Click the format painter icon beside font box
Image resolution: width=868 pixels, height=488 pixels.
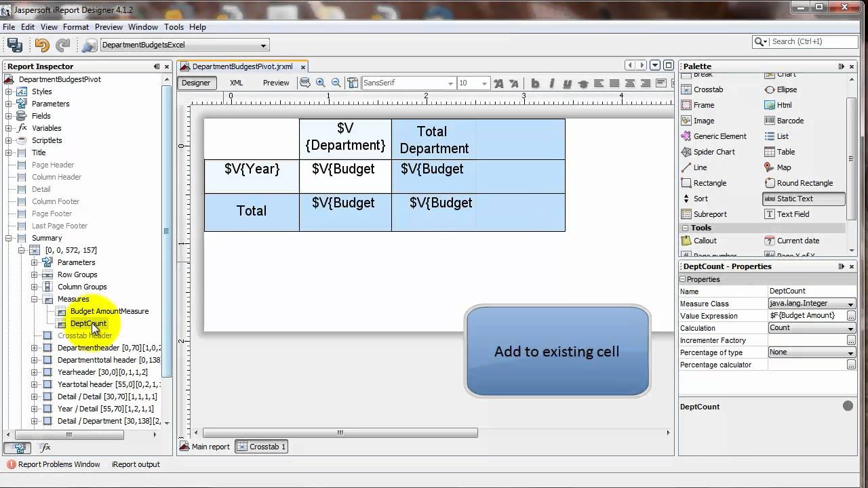[353, 83]
